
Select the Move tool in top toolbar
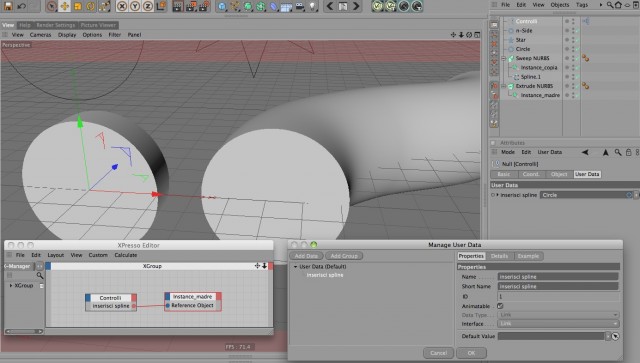64,6
